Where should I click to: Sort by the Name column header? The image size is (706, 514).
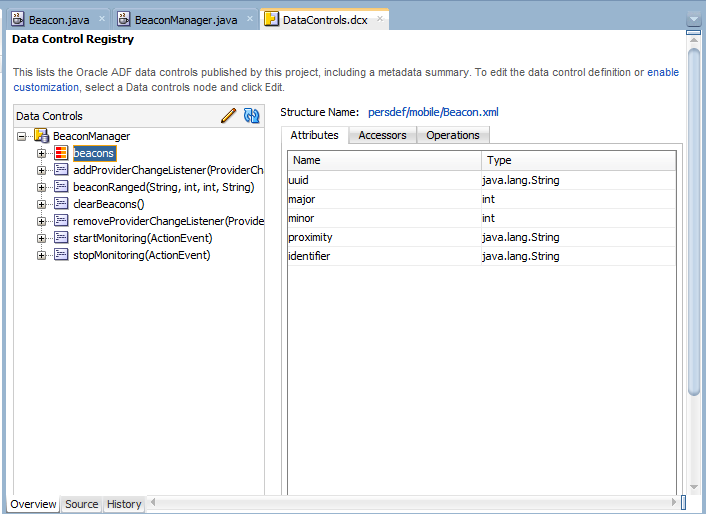pyautogui.click(x=385, y=160)
